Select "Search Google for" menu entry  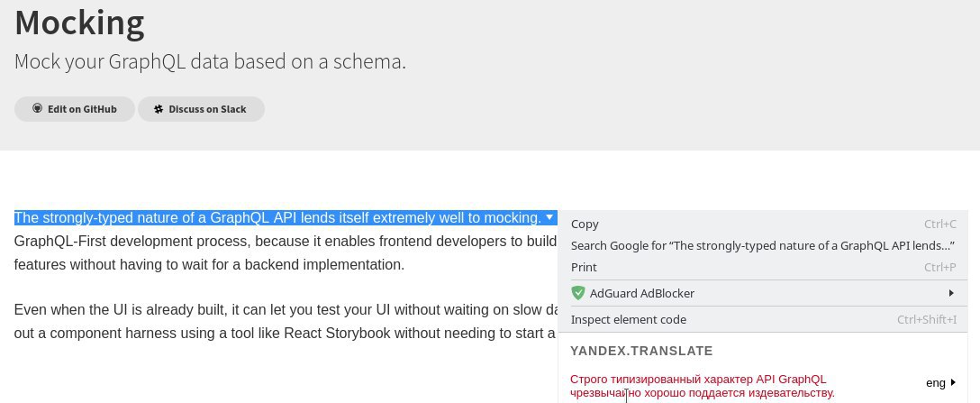[x=762, y=245]
